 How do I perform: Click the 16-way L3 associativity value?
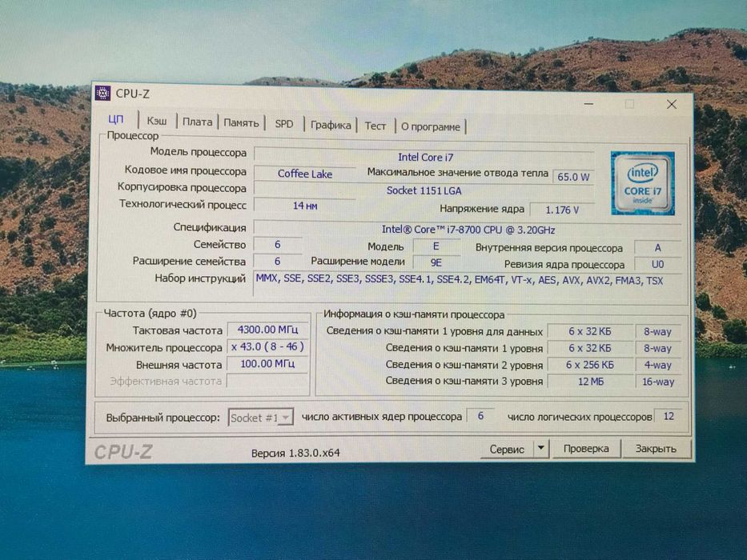658,382
